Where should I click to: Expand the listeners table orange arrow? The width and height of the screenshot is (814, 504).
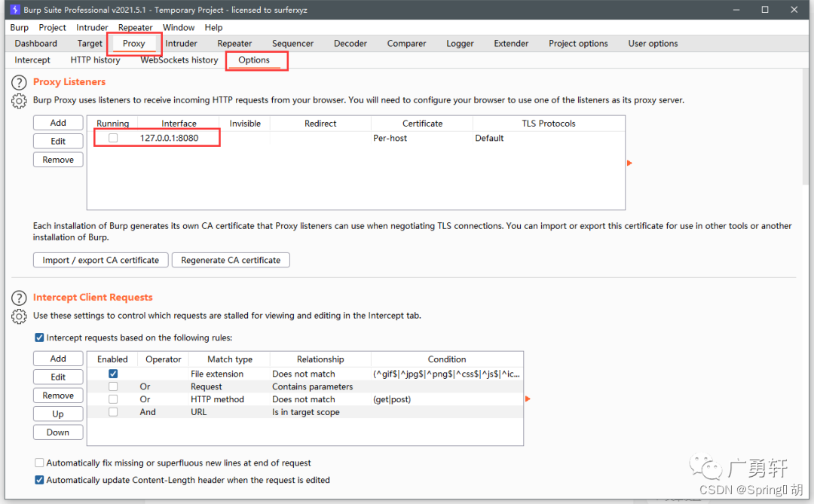[629, 163]
